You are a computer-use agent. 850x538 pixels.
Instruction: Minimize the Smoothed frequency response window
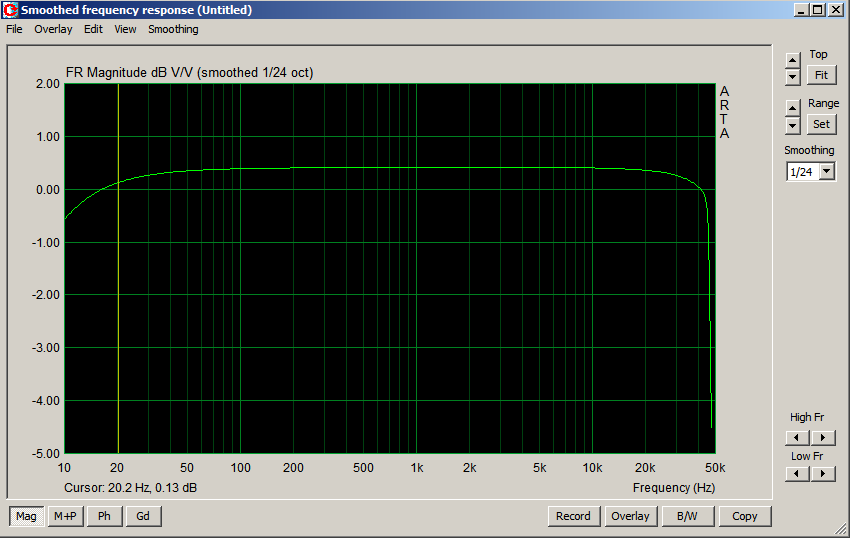(802, 10)
